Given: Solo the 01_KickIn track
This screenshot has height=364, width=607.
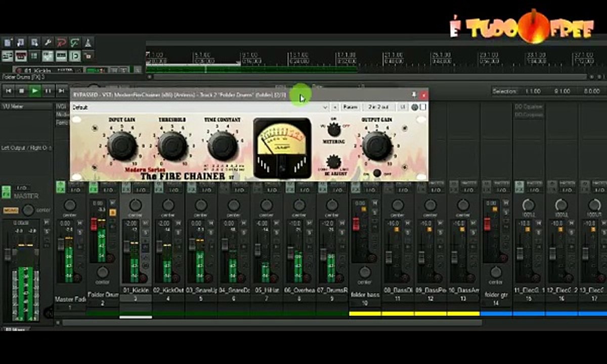Looking at the screenshot, I should [x=145, y=232].
